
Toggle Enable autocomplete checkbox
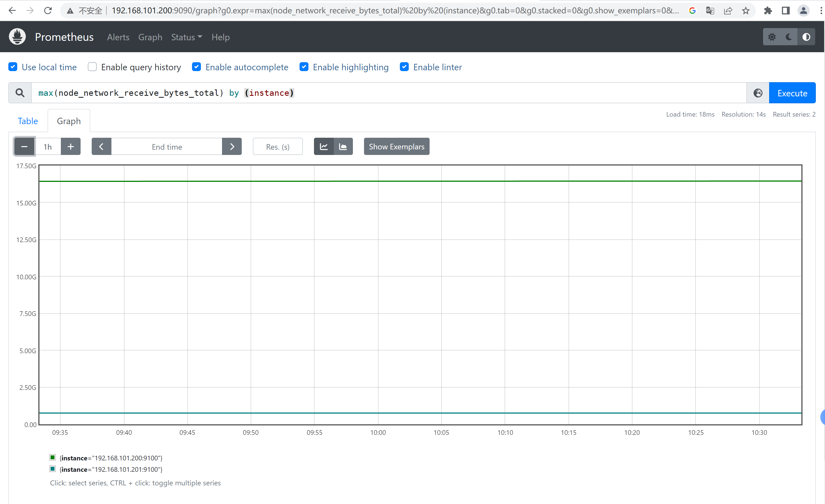coord(196,67)
